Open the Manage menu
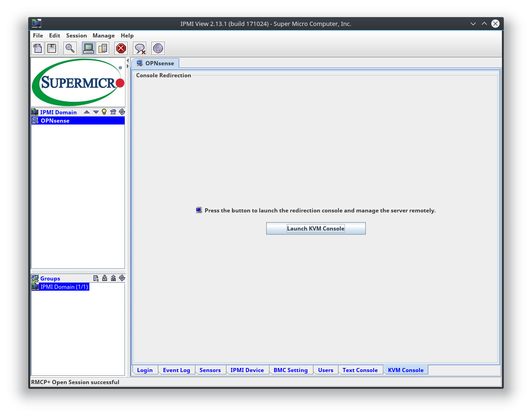Image resolution: width=532 pixels, height=417 pixels. [103, 36]
